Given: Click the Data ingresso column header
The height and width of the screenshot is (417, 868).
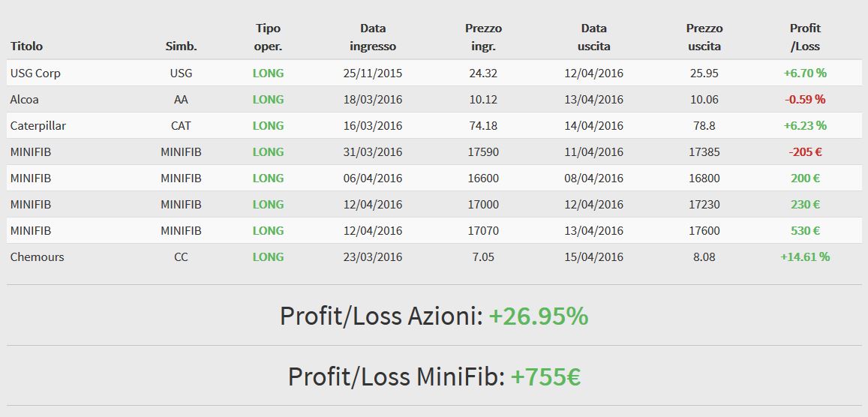Looking at the screenshot, I should click(x=373, y=37).
